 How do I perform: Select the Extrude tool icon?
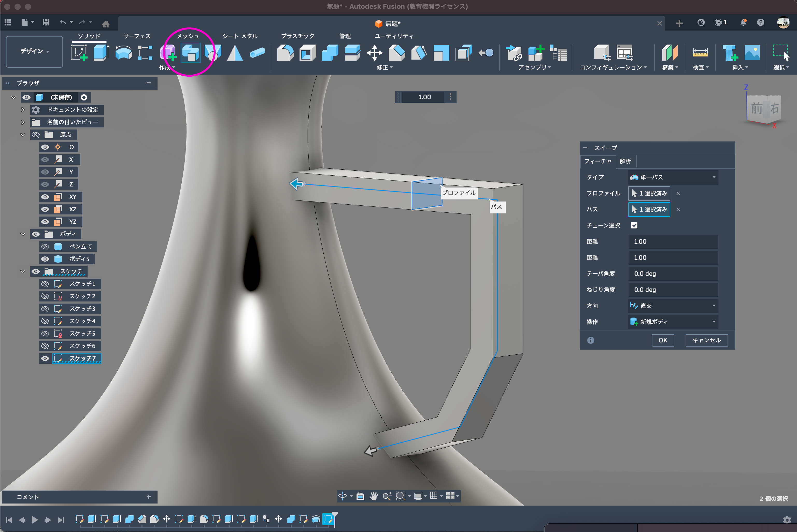[x=101, y=53]
